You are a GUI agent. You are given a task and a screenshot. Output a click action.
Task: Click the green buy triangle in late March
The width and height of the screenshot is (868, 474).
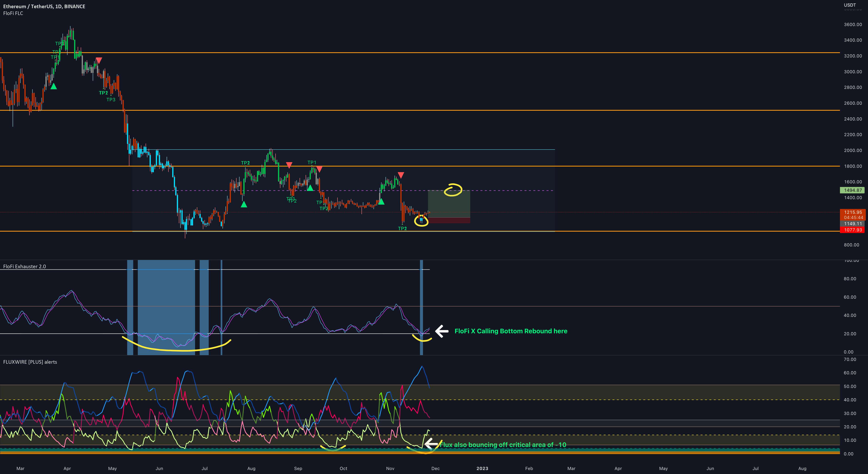point(54,86)
